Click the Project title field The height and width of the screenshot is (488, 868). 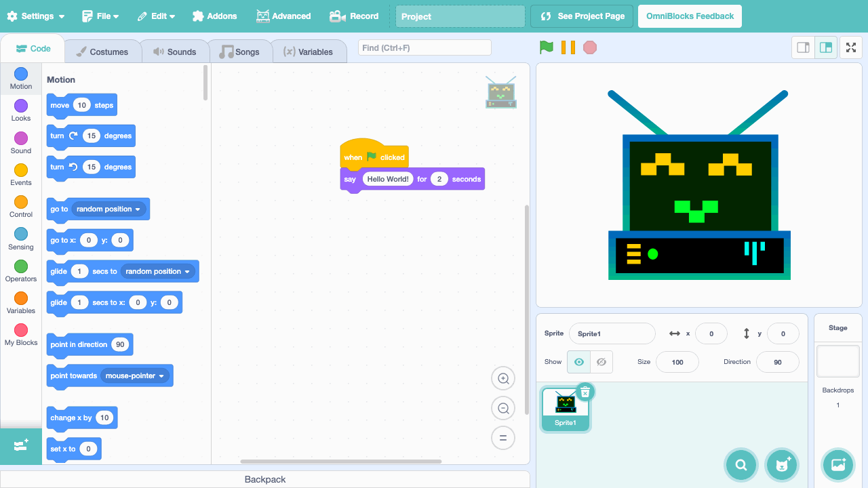460,16
